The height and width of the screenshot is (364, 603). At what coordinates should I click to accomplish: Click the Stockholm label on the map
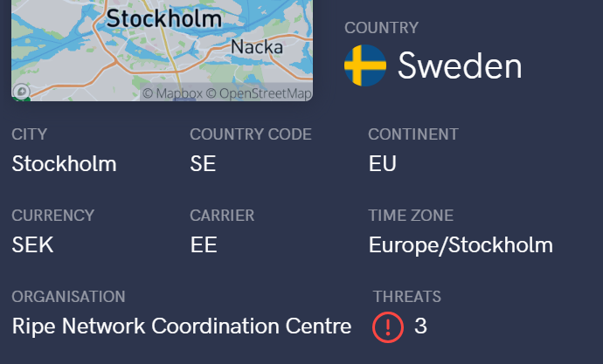click(163, 18)
